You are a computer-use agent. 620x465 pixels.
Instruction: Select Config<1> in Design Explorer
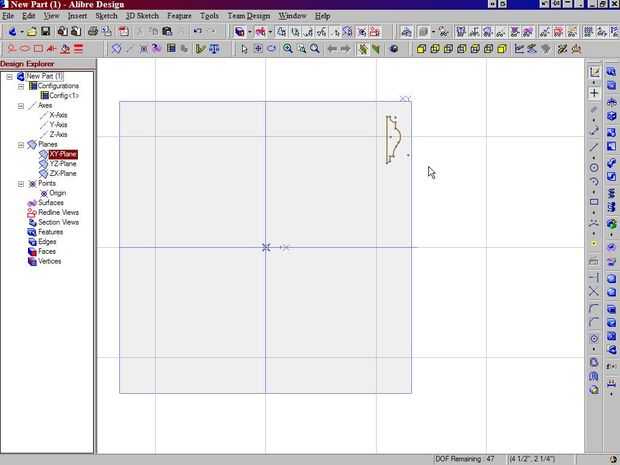pyautogui.click(x=64, y=96)
